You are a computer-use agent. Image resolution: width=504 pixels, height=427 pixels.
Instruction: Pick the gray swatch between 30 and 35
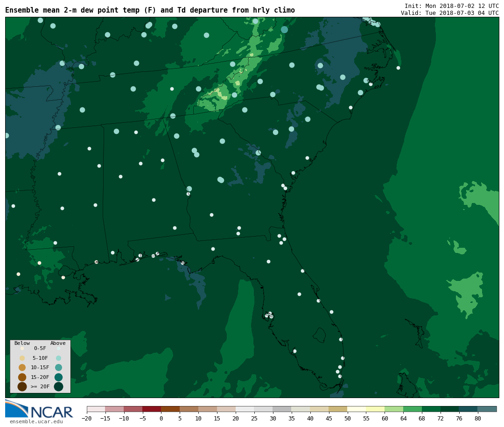(282, 409)
